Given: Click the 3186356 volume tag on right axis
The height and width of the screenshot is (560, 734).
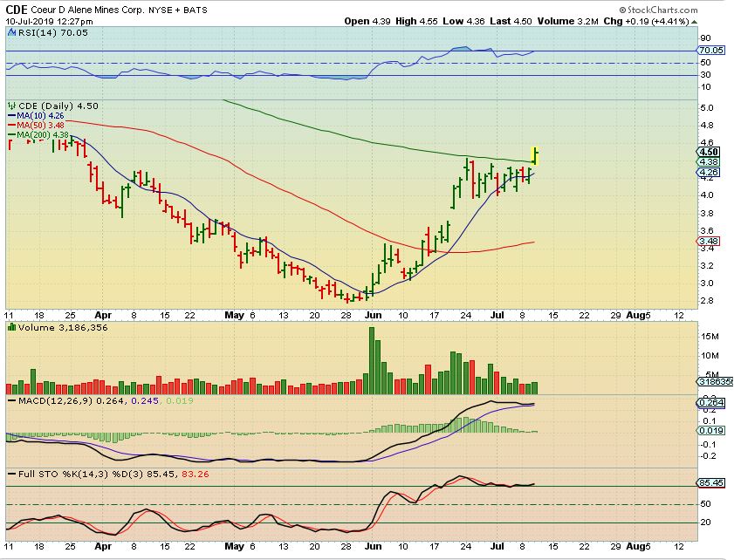Looking at the screenshot, I should (716, 382).
